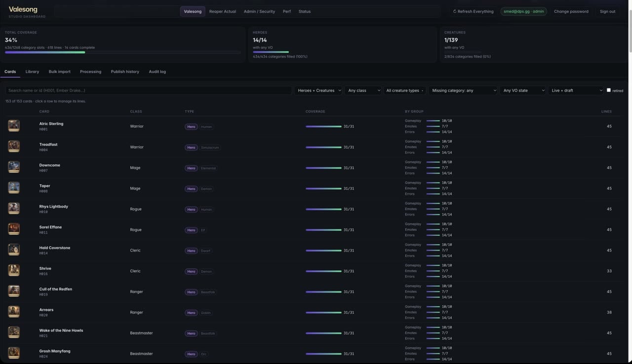Viewport: 632px width, 364px height.
Task: Open the Bulk import tab
Action: pyautogui.click(x=60, y=72)
